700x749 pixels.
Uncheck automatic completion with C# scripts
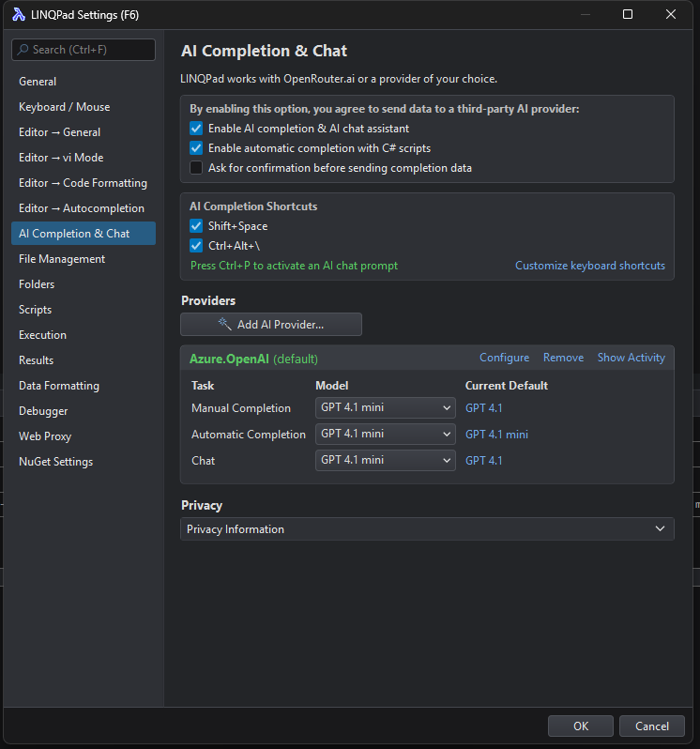[x=196, y=148]
